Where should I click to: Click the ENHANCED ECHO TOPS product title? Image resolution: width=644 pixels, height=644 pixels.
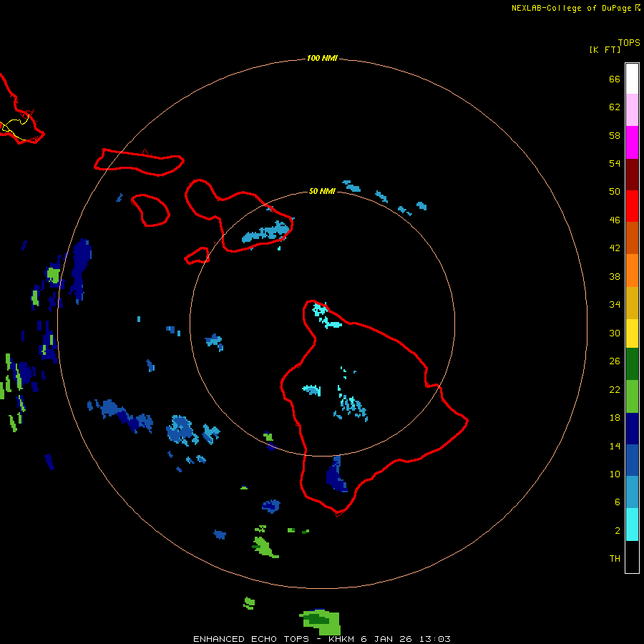(x=251, y=639)
